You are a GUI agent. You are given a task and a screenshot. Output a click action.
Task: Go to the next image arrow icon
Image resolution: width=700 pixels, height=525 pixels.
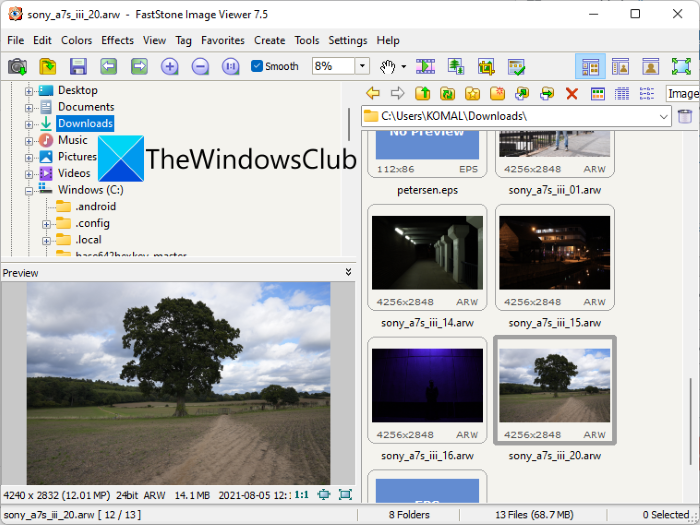tap(139, 66)
